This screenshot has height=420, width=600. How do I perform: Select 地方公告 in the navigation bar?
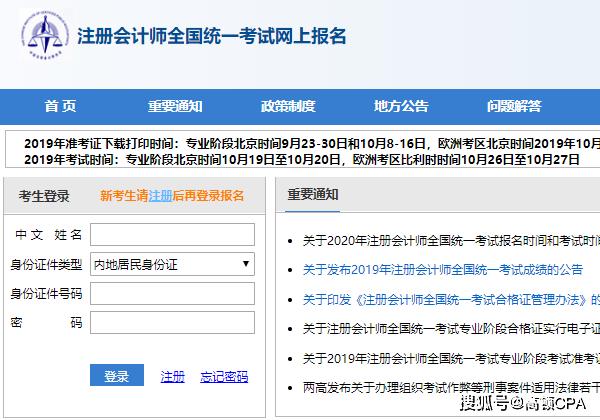tap(401, 106)
